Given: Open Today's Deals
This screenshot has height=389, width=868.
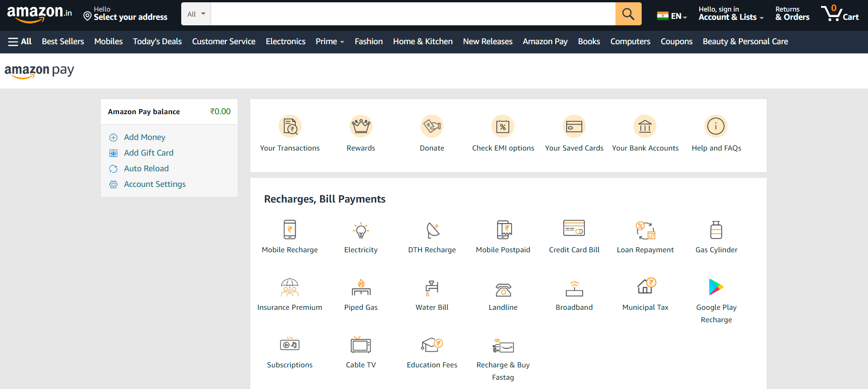Looking at the screenshot, I should pyautogui.click(x=157, y=41).
